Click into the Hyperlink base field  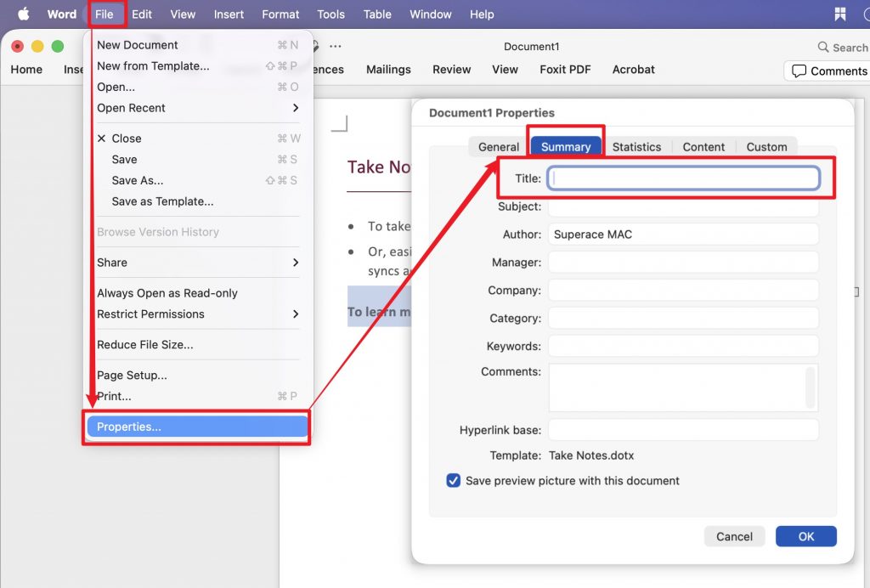point(684,430)
